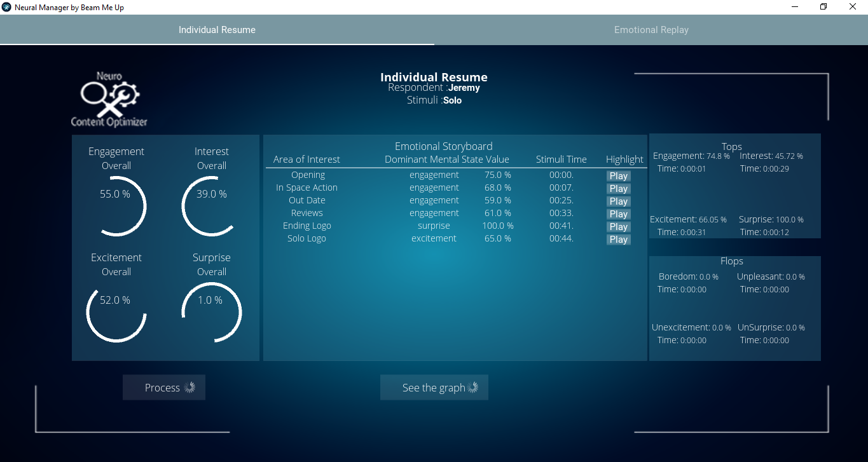Screen dimensions: 868x462
Task: Click the excitement dominant state cell
Action: [x=434, y=238]
